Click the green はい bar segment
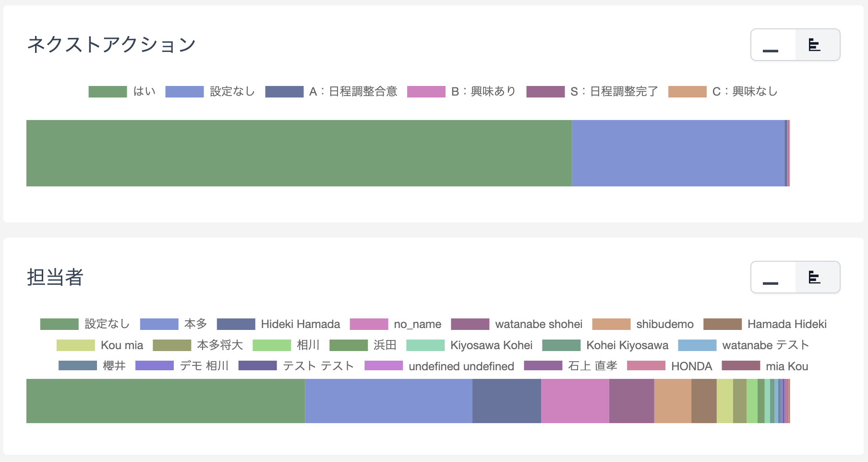Viewport: 868px width, 462px height. tap(299, 153)
